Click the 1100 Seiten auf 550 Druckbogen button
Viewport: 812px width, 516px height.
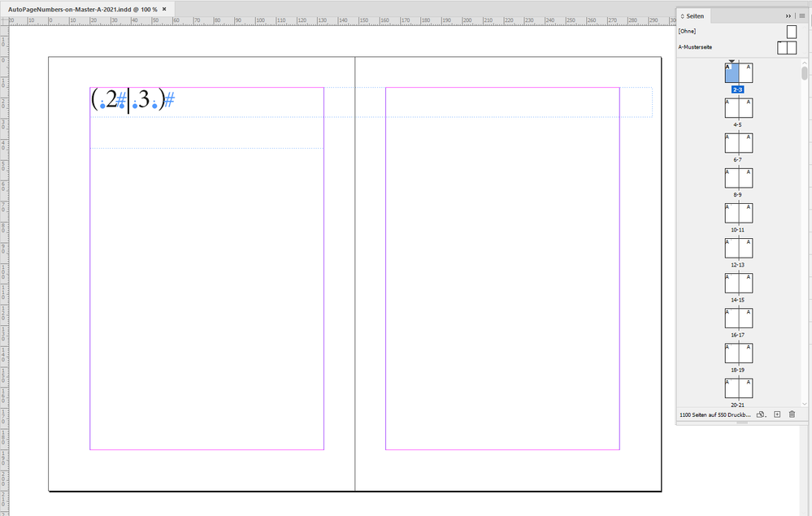715,414
